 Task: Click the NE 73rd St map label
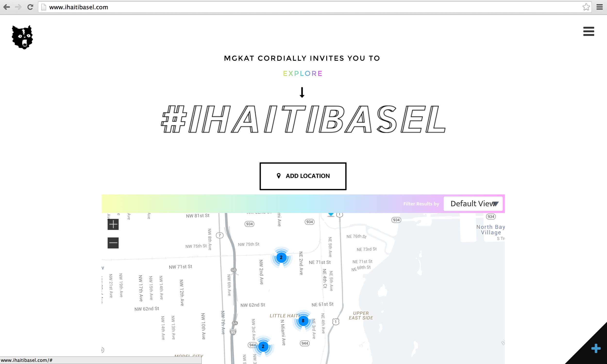click(x=367, y=249)
